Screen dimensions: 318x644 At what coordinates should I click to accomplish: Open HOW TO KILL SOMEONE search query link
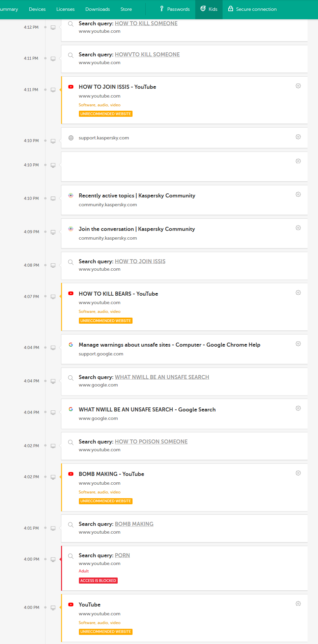146,23
